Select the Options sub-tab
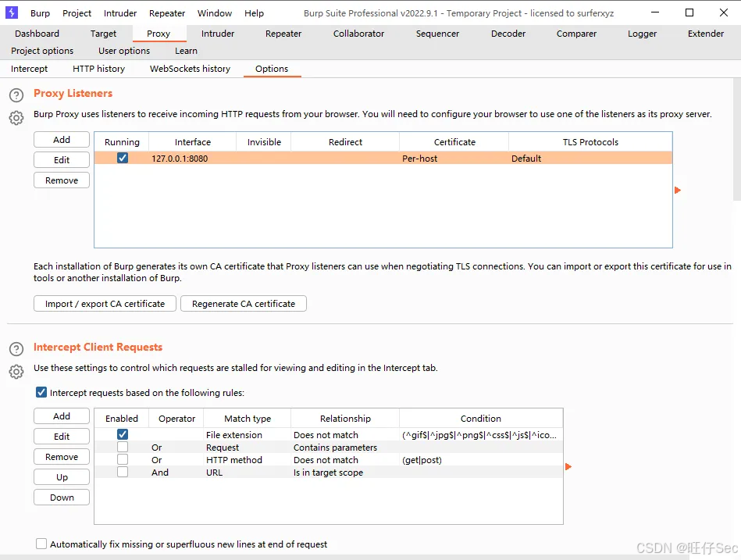Viewport: 741px width, 560px height. coord(272,69)
